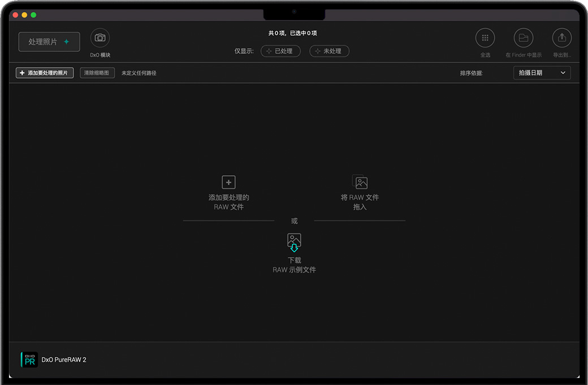This screenshot has width=588, height=385.
Task: Click the DxO PureRAW 2 name text
Action: coord(64,360)
